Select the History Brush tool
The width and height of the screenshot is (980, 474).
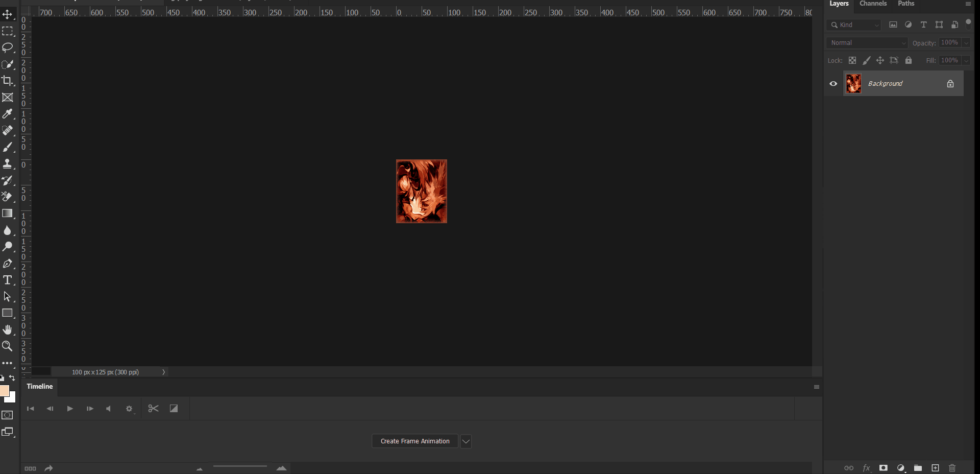tap(7, 180)
